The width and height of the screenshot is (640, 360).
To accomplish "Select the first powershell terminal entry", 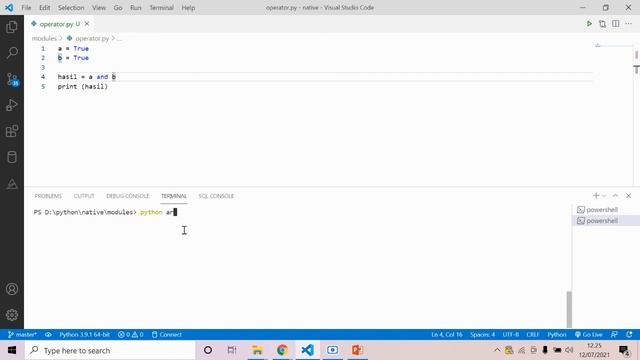I will click(x=606, y=209).
